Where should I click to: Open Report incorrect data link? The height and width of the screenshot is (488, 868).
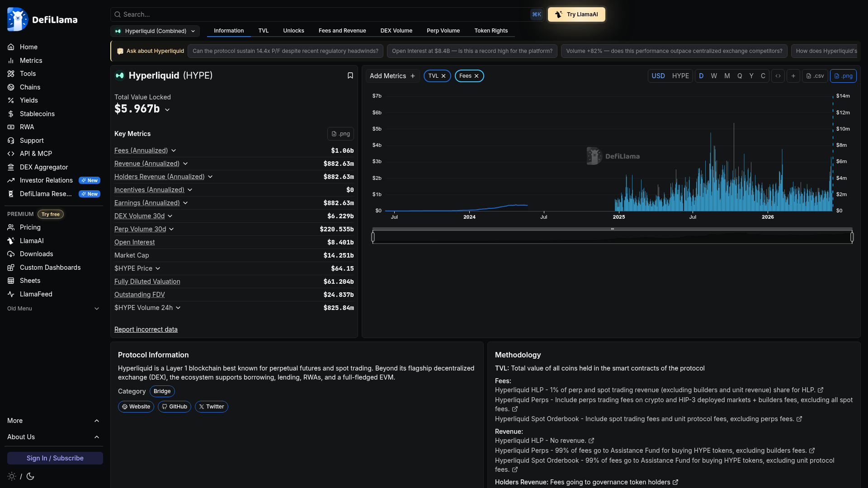146,329
